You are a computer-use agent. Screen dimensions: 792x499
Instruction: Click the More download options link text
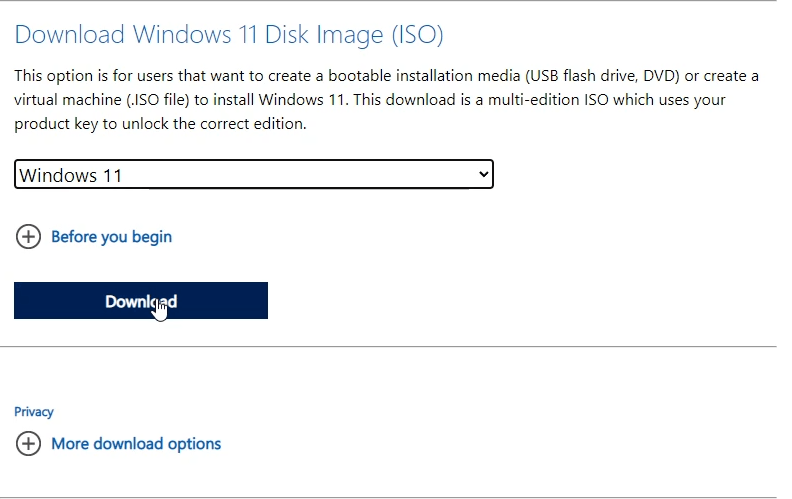136,444
